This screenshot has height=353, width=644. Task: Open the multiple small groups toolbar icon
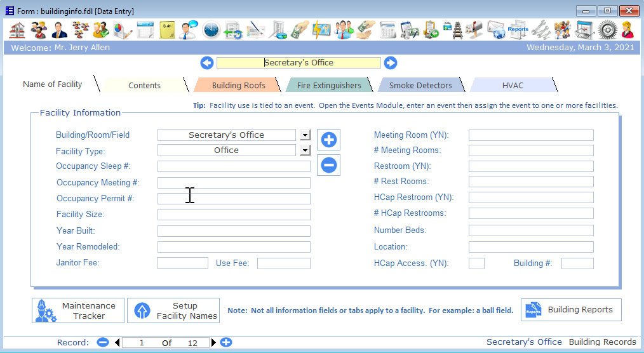click(x=81, y=30)
